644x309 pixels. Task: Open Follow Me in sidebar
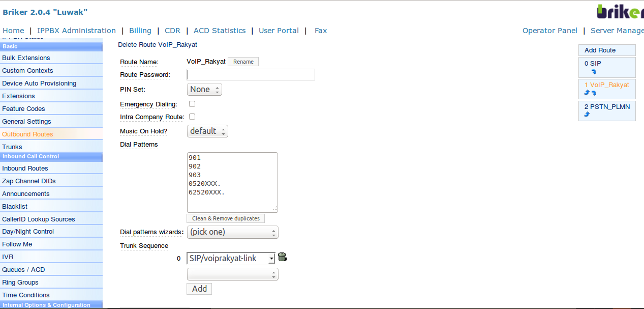(51, 244)
